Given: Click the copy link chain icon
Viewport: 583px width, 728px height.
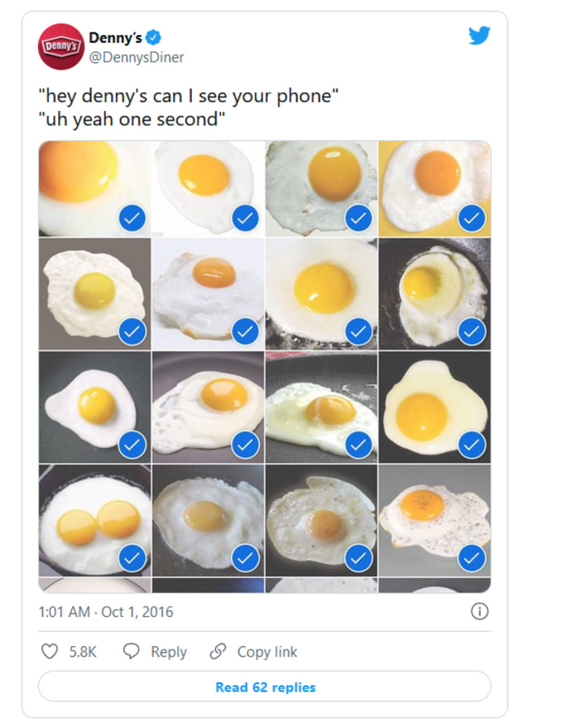Looking at the screenshot, I should point(217,652).
